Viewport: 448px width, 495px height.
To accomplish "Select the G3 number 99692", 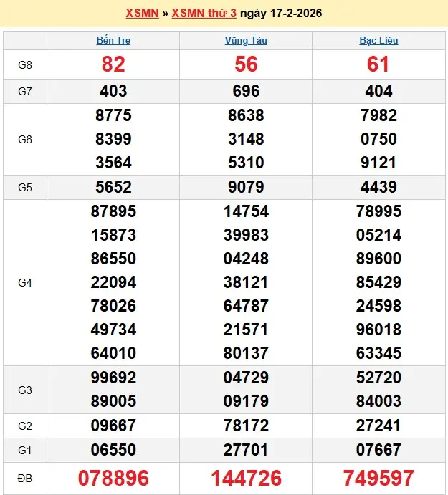I will (113, 378).
